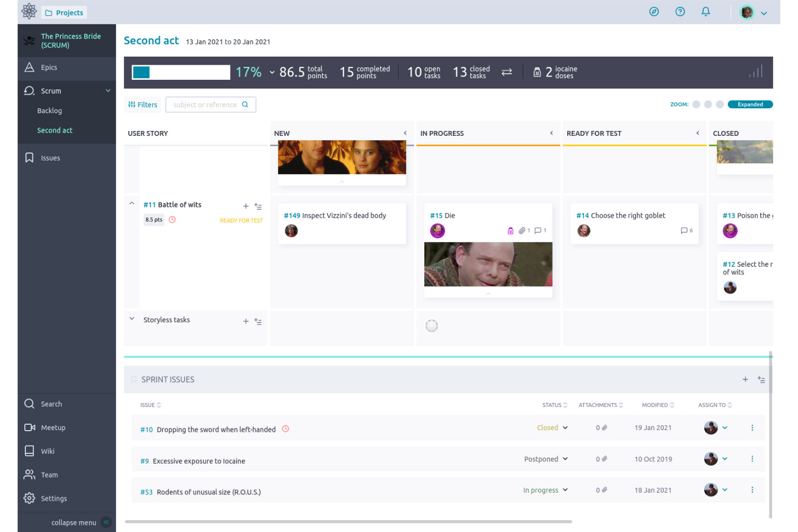798x532 pixels.
Task: Click the attachment paperclip on Die card
Action: coord(521,231)
